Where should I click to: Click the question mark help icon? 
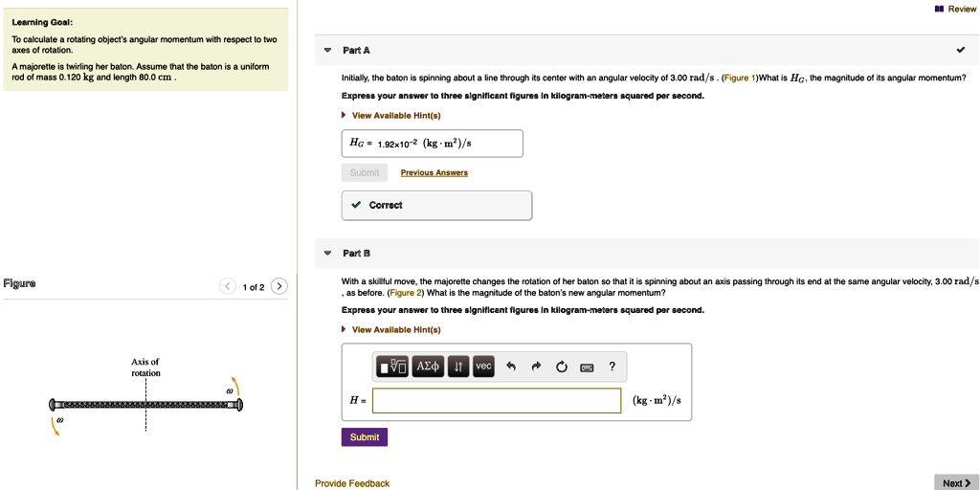click(612, 367)
